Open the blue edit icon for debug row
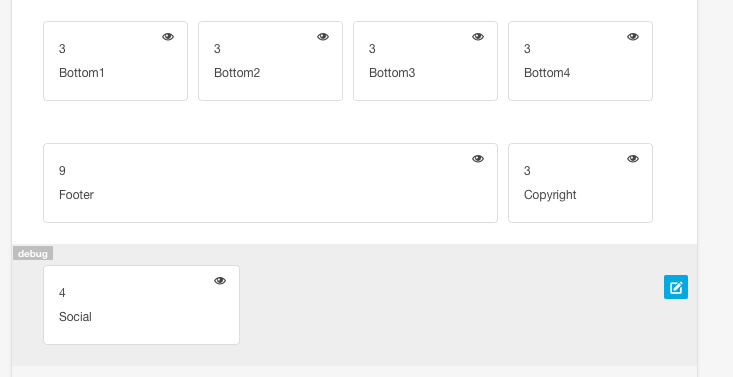The image size is (733, 377). click(x=676, y=287)
